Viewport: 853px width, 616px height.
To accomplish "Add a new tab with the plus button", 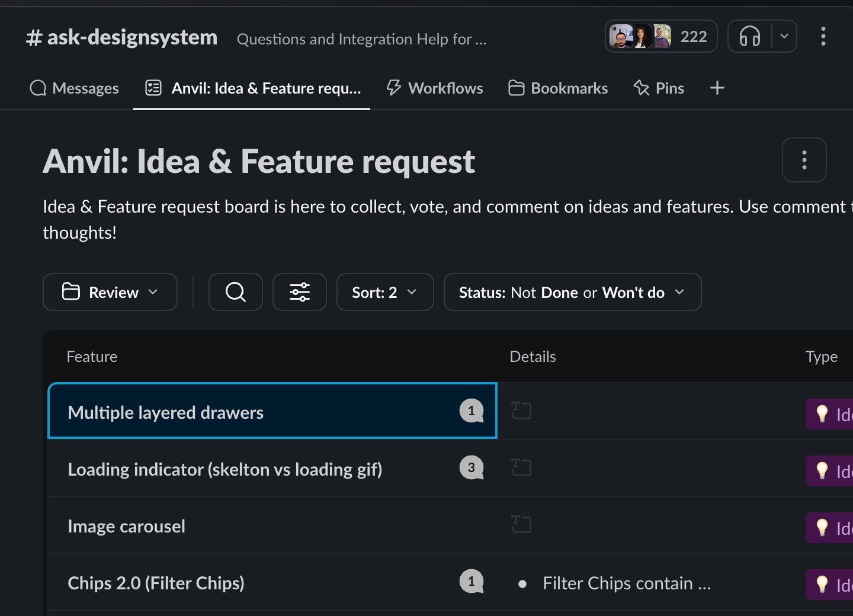I will click(717, 88).
